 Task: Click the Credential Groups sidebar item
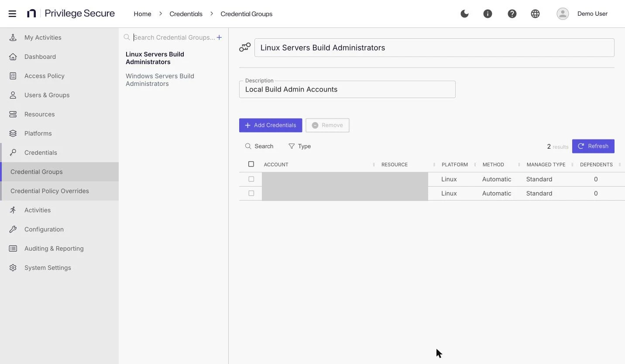click(x=59, y=172)
